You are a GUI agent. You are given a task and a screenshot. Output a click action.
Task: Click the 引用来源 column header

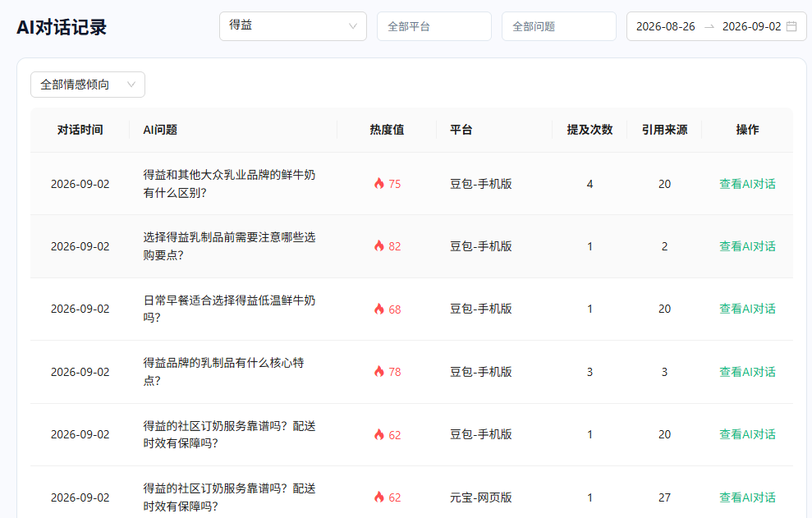[664, 130]
